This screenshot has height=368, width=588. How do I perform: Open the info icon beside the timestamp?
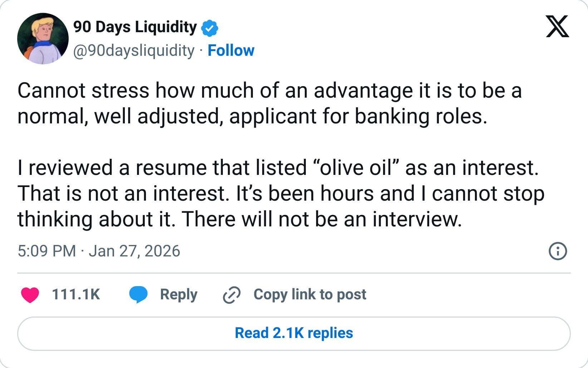558,251
